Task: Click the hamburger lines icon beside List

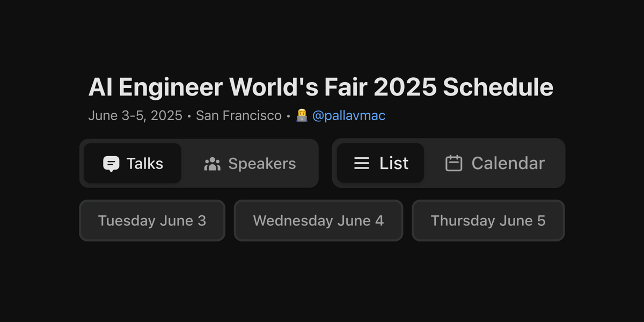Action: (x=362, y=164)
